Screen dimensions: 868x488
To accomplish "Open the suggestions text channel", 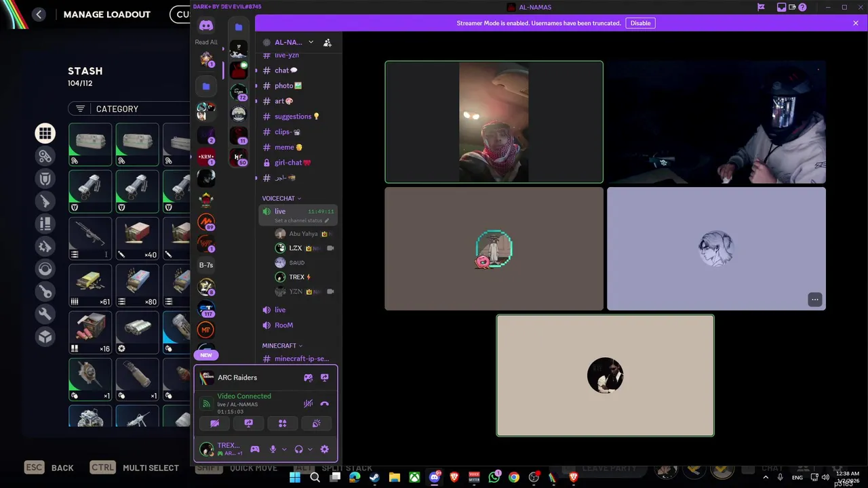I will pyautogui.click(x=297, y=117).
